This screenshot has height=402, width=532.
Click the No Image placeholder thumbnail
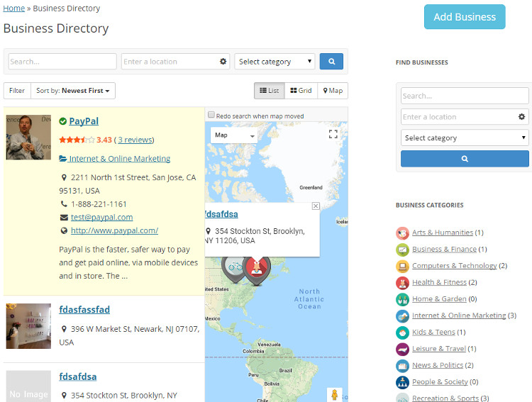point(28,386)
